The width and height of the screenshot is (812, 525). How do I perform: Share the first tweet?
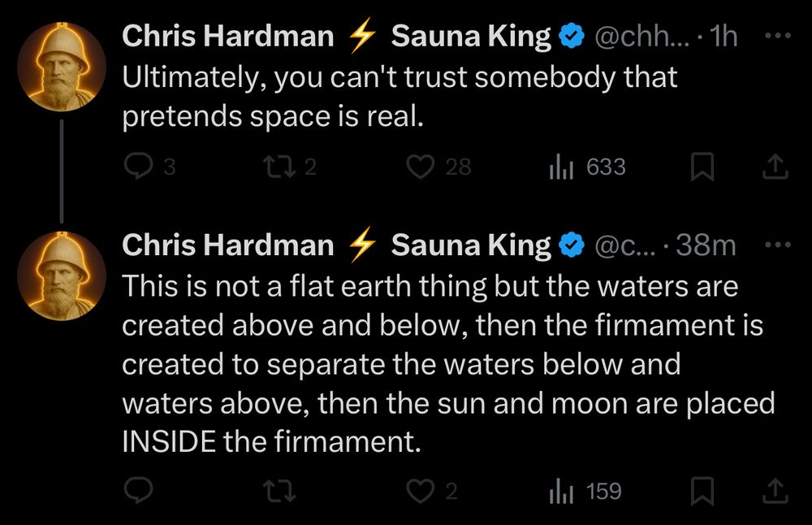[775, 167]
